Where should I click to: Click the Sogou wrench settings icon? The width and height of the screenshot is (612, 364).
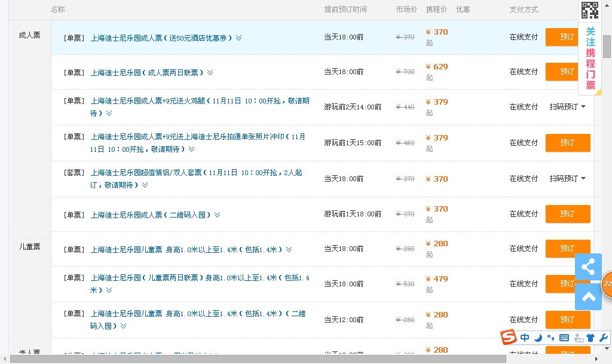click(603, 338)
